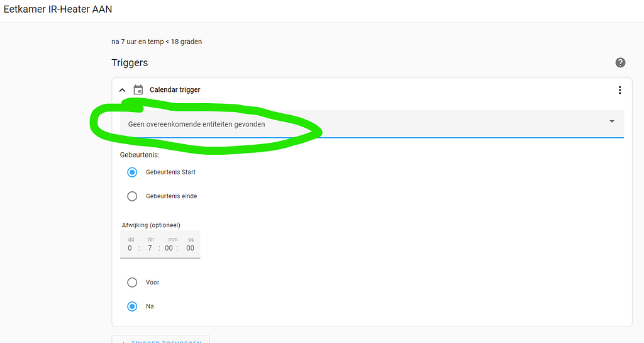Click the hh hours offset field
This screenshot has height=343, width=644.
150,248
